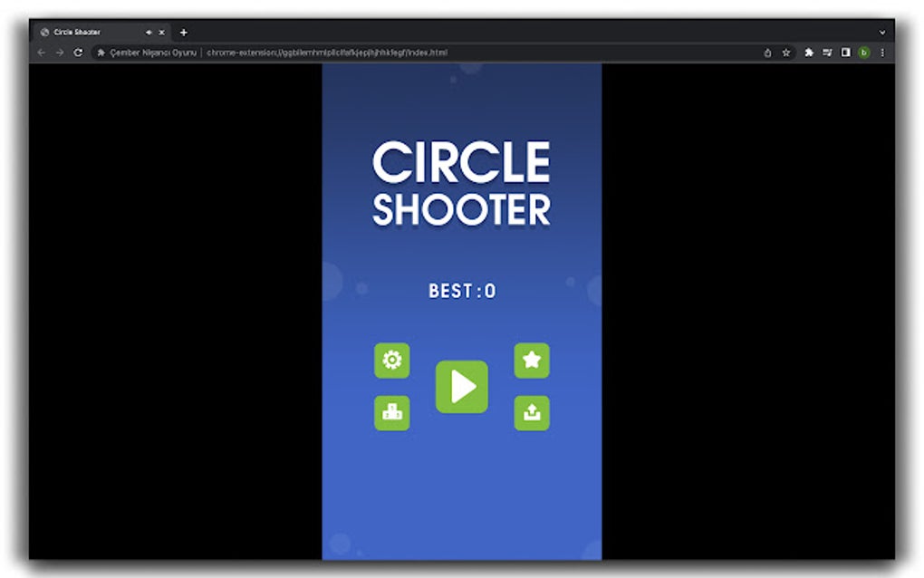This screenshot has width=924, height=578.
Task: Open the three-dot Chrome menu
Action: 883,53
